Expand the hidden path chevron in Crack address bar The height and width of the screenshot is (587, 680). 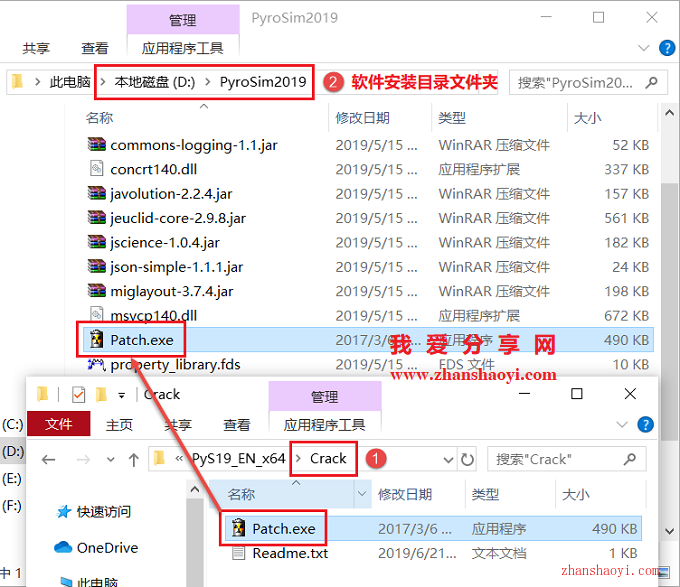tap(179, 459)
